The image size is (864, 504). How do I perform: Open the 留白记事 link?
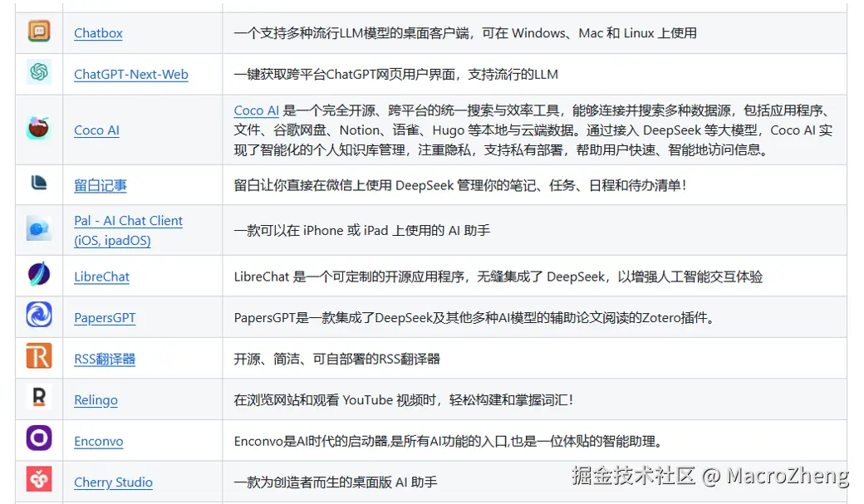[101, 186]
